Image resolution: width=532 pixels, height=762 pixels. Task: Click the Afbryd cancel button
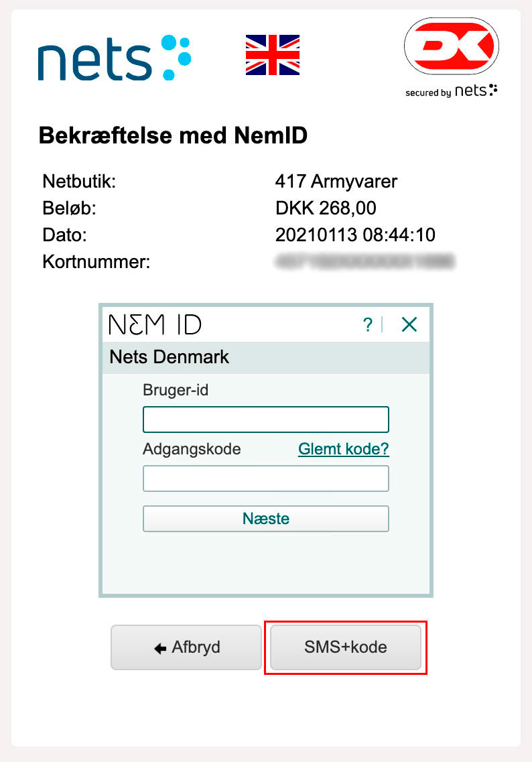[x=186, y=647]
